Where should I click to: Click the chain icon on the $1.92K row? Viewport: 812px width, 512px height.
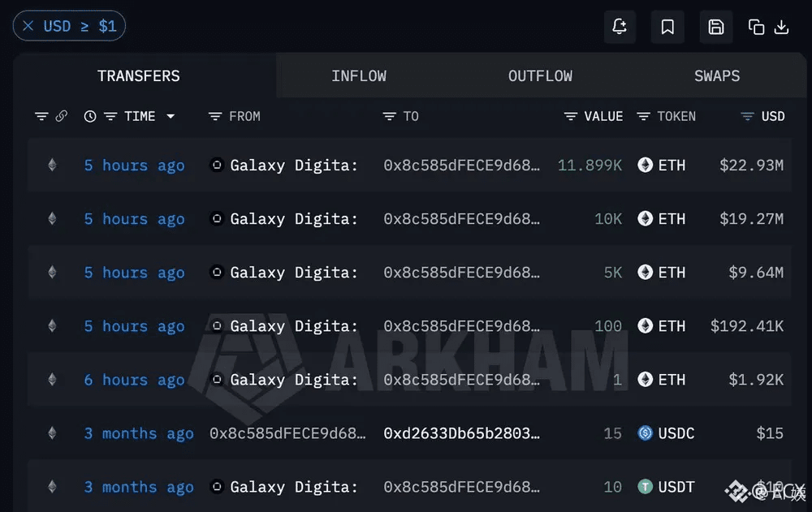click(52, 380)
